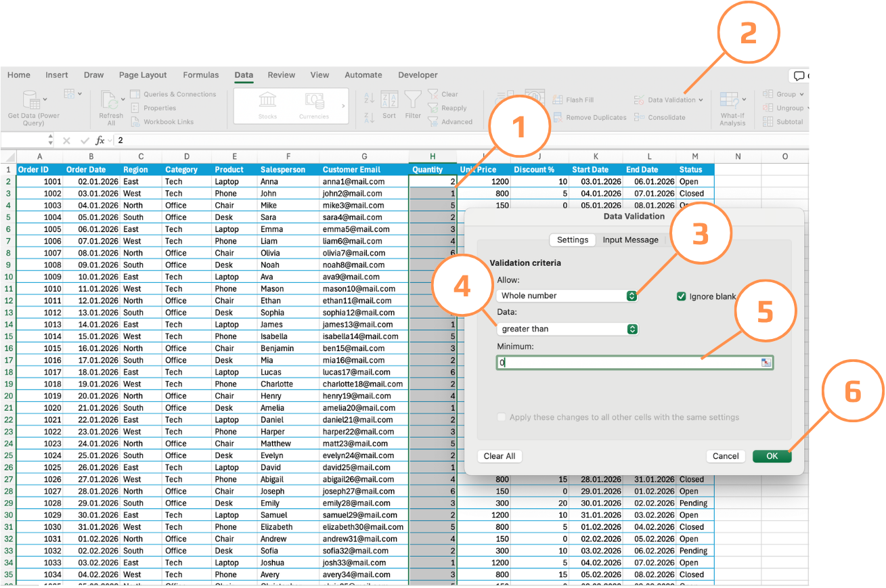The width and height of the screenshot is (886, 588).
Task: Click Cancel in Data Validation dialog
Action: [726, 456]
